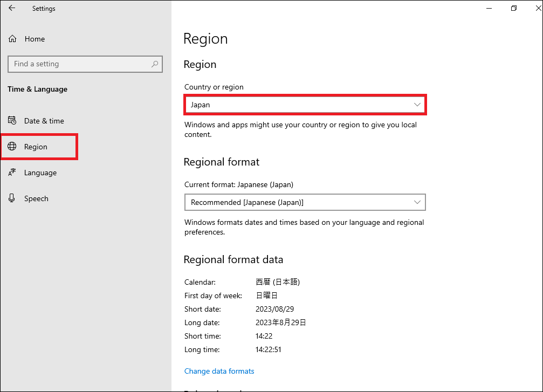Click the Change data formats link
Image resolution: width=543 pixels, height=392 pixels.
point(219,371)
